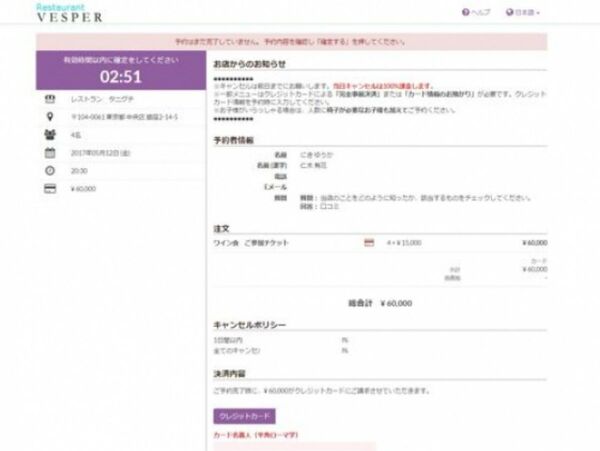
Task: Click the clock icon beside 20:00
Action: click(x=50, y=170)
